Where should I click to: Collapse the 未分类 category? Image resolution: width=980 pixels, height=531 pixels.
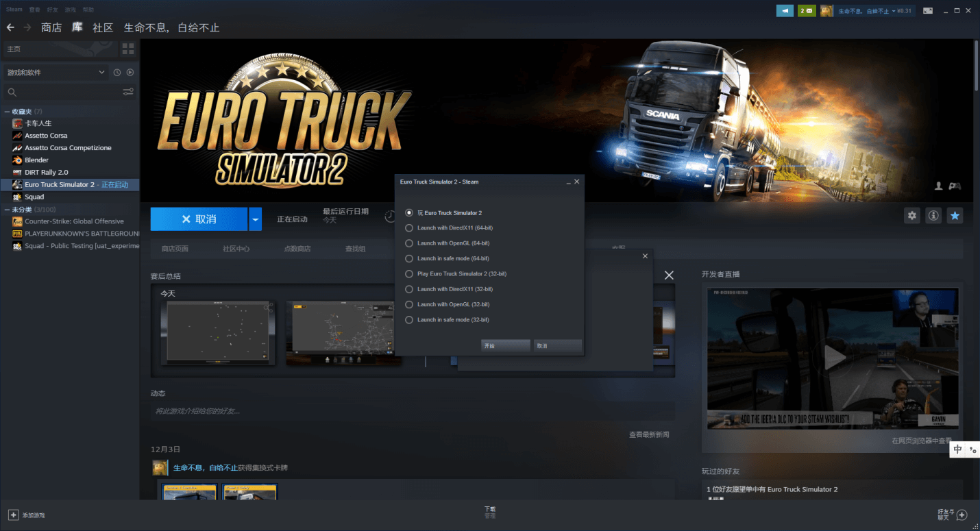pos(7,209)
